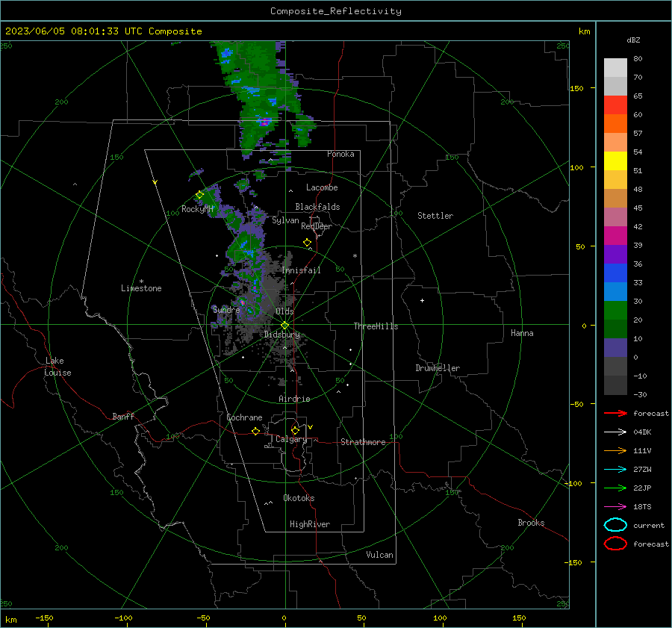Click the red forecast arrow legend icon
Image resolution: width=672 pixels, height=628 pixels.
coord(615,413)
